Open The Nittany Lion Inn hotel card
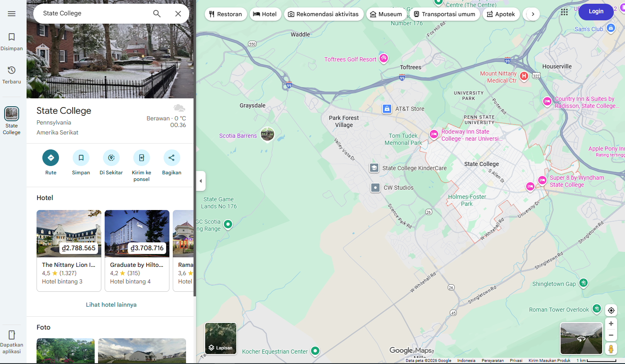 [x=69, y=251]
